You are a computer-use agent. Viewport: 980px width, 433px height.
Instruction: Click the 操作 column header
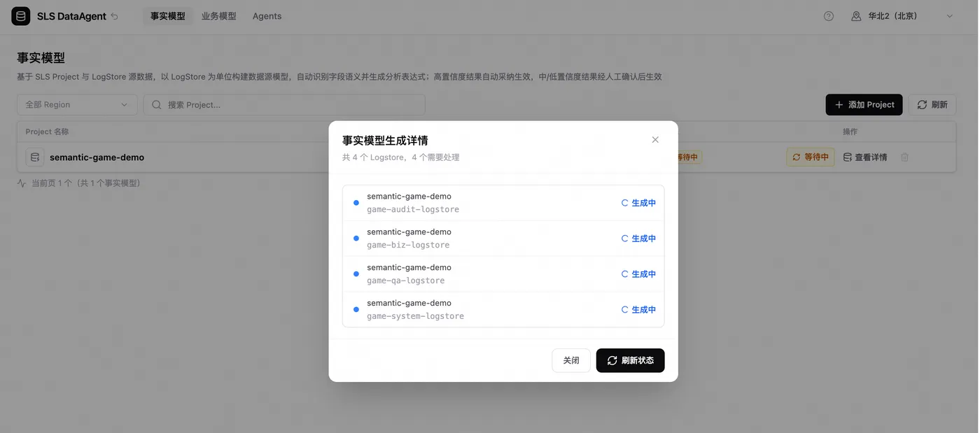(x=850, y=132)
